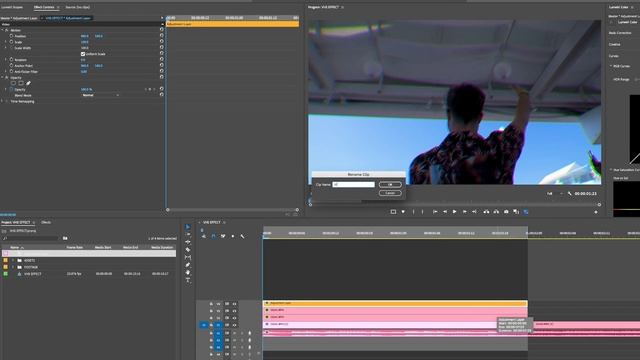Go to In point in monitor
The image size is (640, 360).
click(435, 212)
